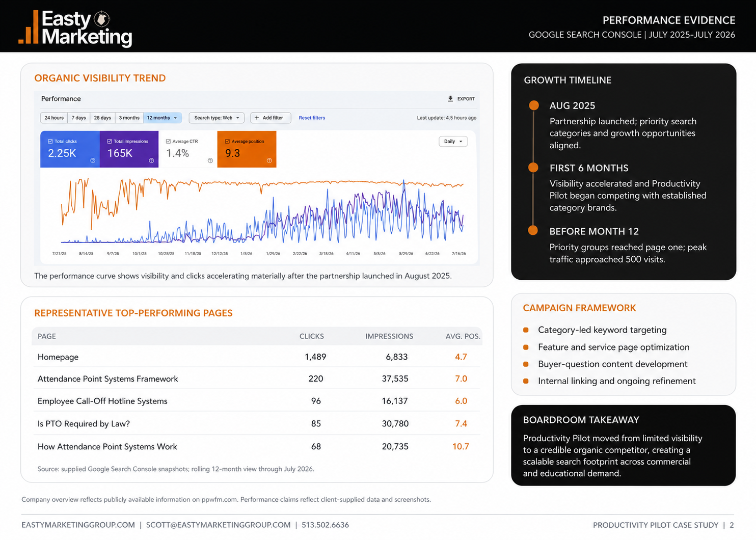Click the Homepage row in the pages table
Viewport: 756px width, 540px height.
(257, 357)
